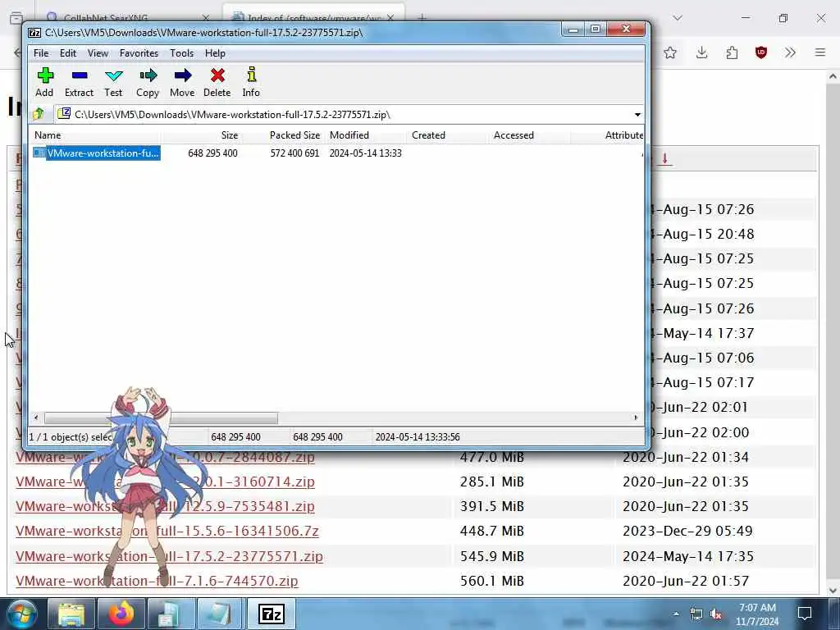The image size is (840, 630).
Task: Show hidden tray icons arrow
Action: [x=676, y=614]
